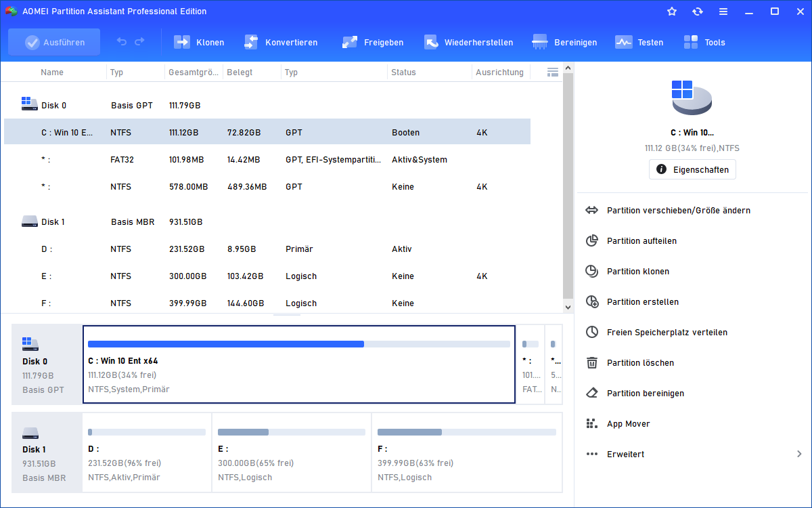Open the title bar hamburger menu
This screenshot has width=812, height=508.
pos(723,12)
